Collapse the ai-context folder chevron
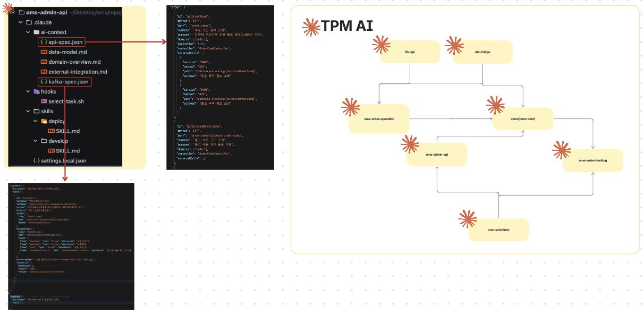Screen dimensions: 644x315 [x=29, y=32]
